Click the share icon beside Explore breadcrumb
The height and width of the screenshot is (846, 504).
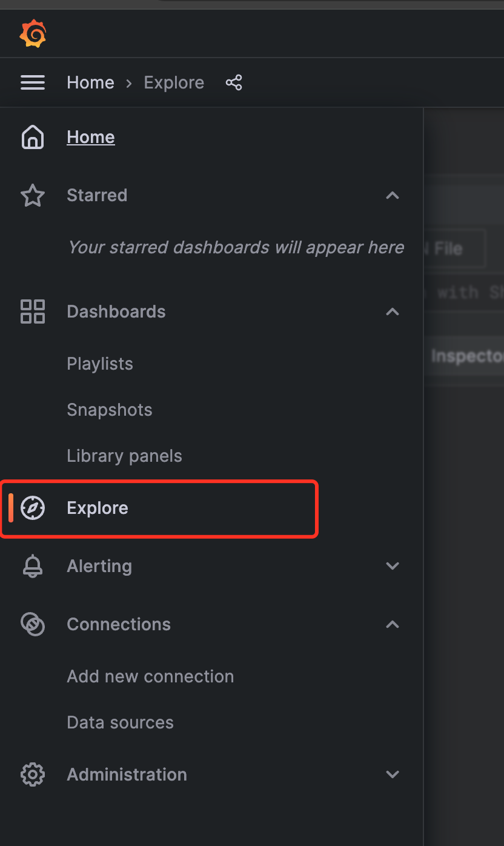point(234,82)
